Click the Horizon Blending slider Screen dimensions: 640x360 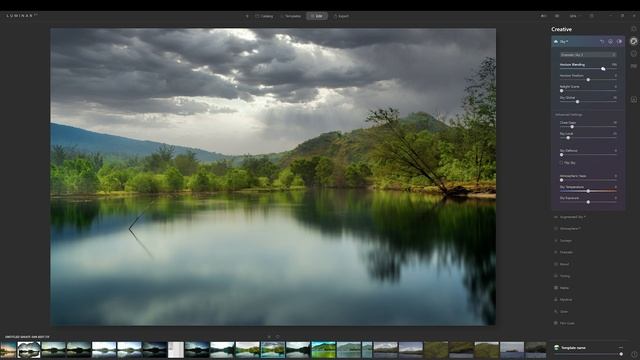click(x=588, y=69)
